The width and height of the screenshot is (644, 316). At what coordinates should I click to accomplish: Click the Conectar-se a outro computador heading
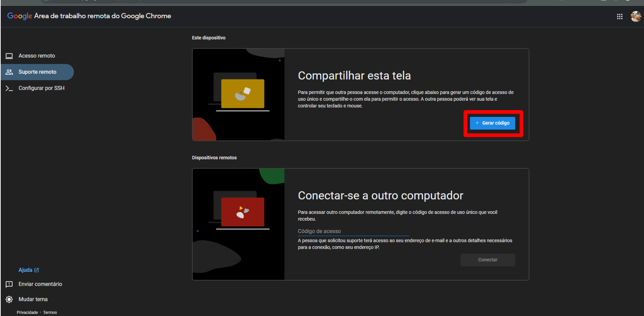click(x=381, y=196)
